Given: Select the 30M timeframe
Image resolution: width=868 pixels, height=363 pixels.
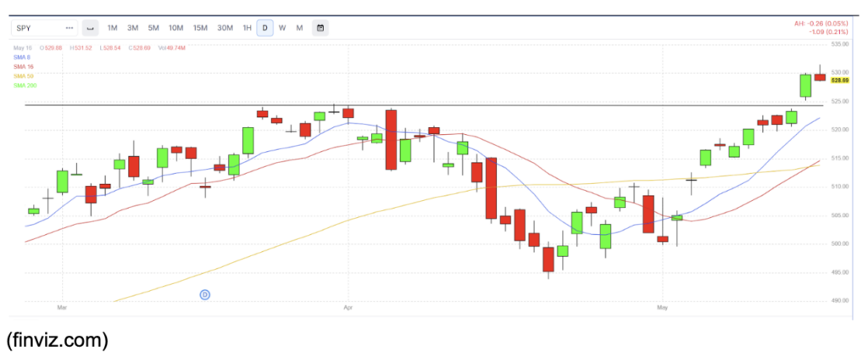Looking at the screenshot, I should [x=225, y=28].
